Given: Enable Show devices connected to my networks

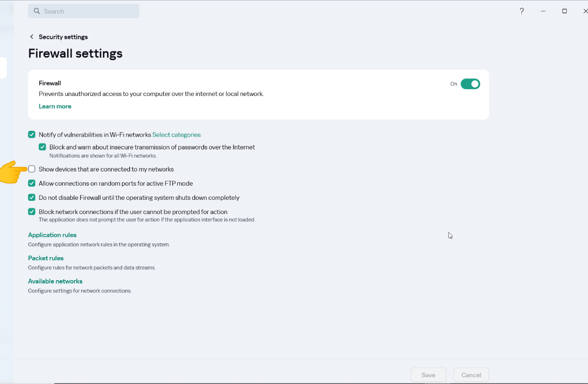Looking at the screenshot, I should coord(32,169).
